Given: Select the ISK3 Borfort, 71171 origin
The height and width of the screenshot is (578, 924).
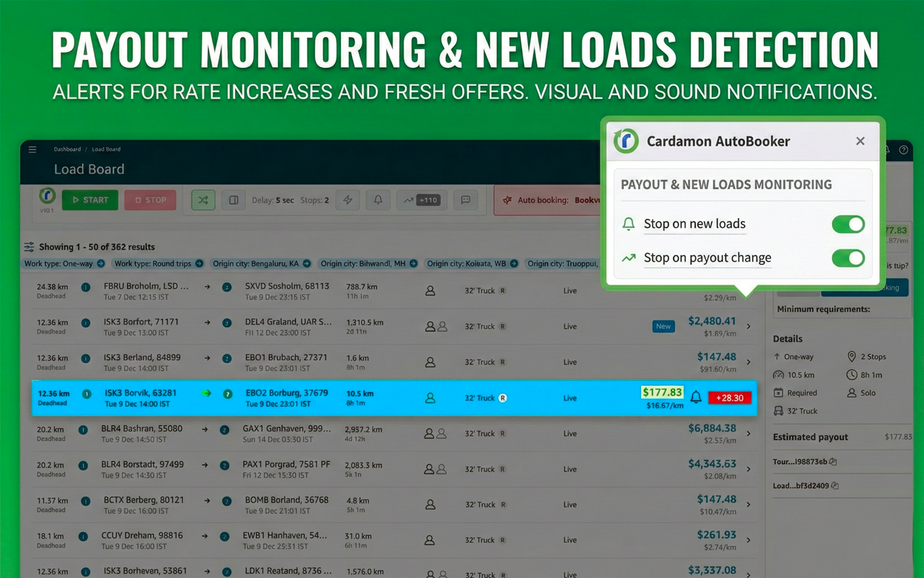Looking at the screenshot, I should click(141, 322).
